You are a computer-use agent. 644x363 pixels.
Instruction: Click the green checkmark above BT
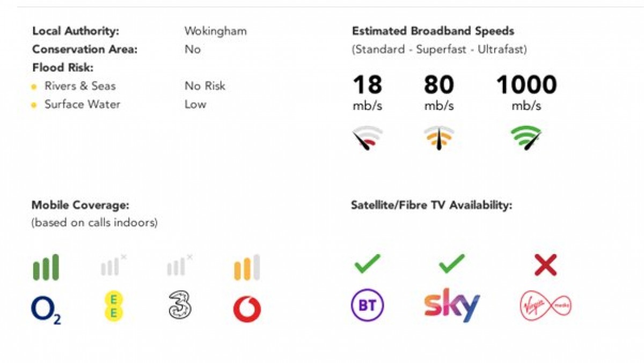point(368,264)
